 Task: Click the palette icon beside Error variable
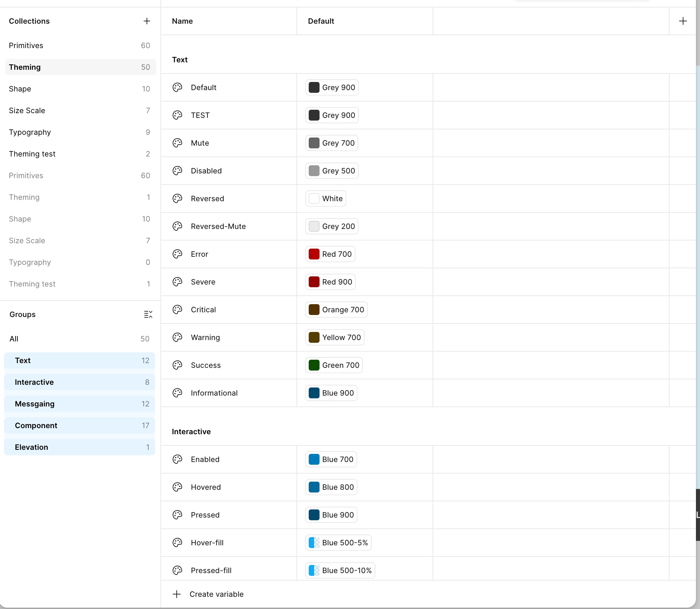(x=177, y=254)
